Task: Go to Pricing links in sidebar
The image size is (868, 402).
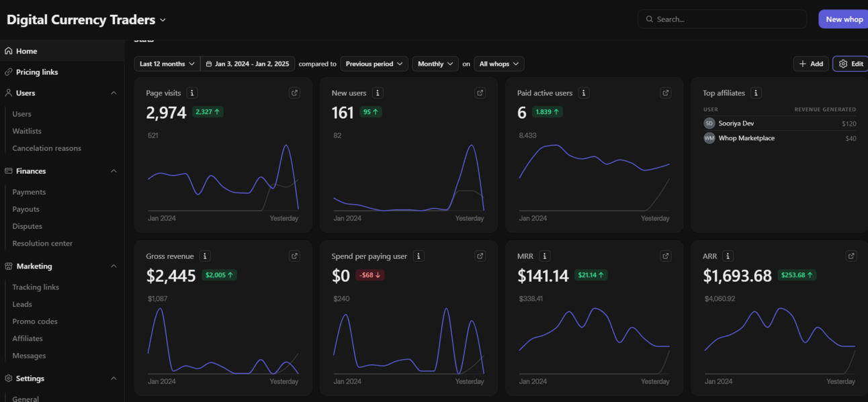Action: [37, 72]
